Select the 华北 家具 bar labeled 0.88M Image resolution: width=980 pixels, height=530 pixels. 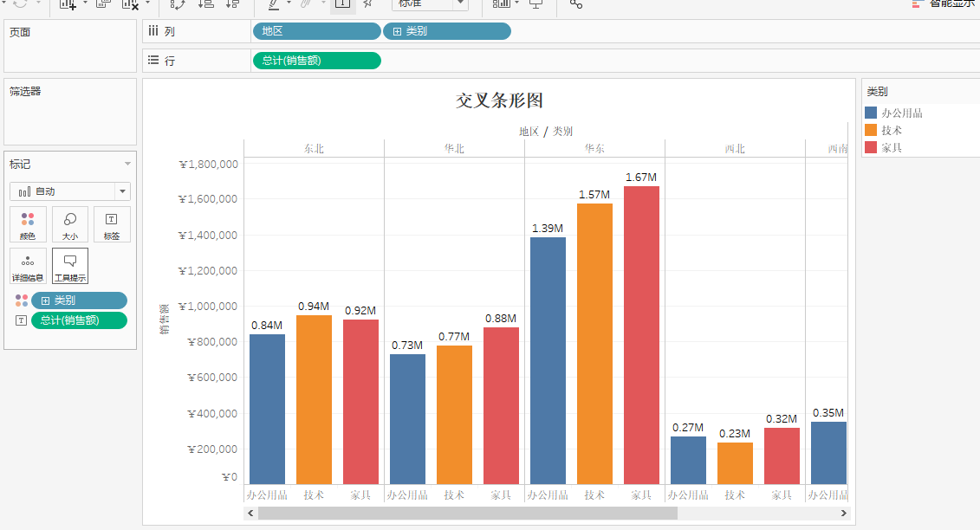(x=501, y=405)
